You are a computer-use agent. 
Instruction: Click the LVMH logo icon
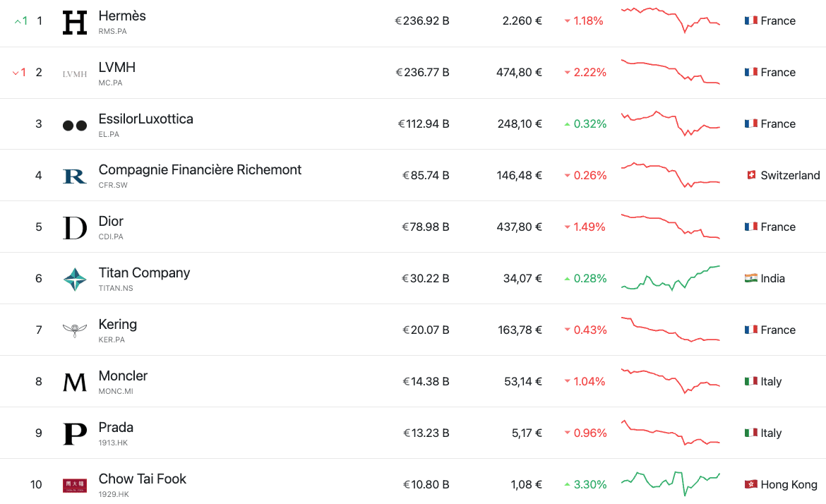[74, 73]
